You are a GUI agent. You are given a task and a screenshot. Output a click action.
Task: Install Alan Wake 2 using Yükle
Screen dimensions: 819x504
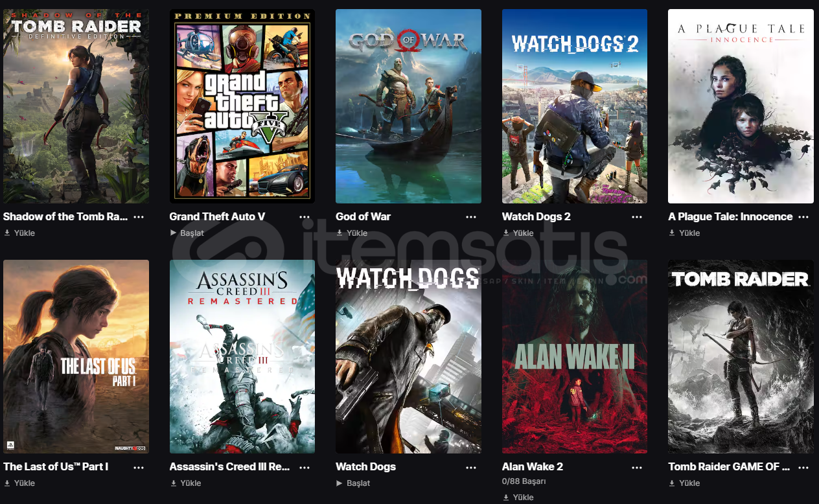(518, 498)
